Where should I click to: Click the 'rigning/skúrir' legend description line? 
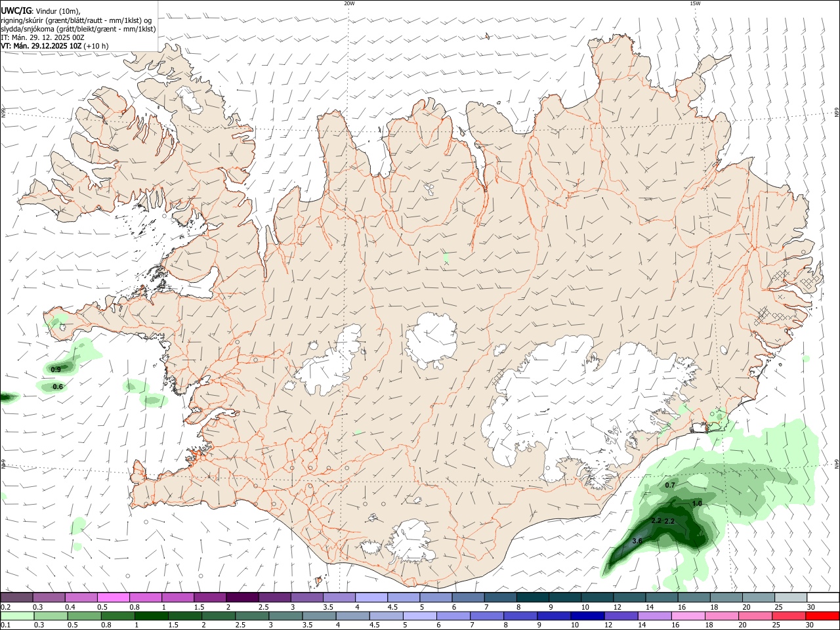[76, 20]
